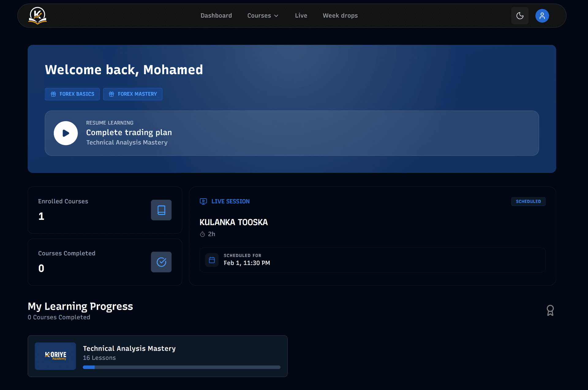588x390 pixels.
Task: Click the Scheduled status badge
Action: 528,201
